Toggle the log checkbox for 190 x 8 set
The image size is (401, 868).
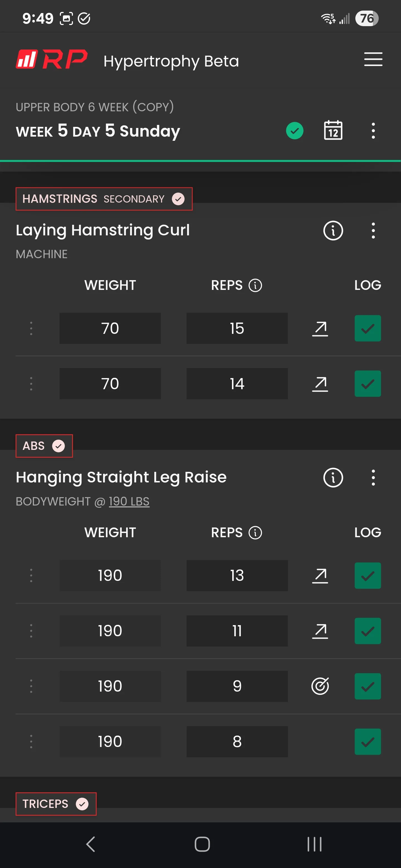[368, 741]
